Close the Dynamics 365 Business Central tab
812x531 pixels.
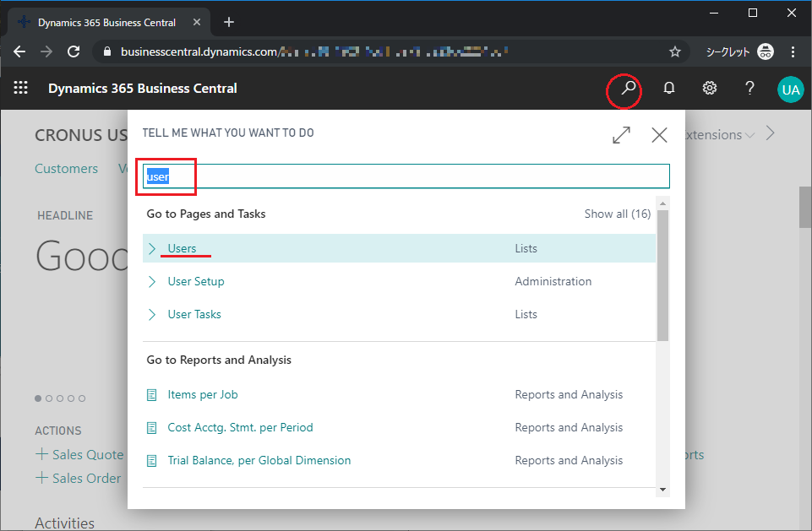pos(197,22)
